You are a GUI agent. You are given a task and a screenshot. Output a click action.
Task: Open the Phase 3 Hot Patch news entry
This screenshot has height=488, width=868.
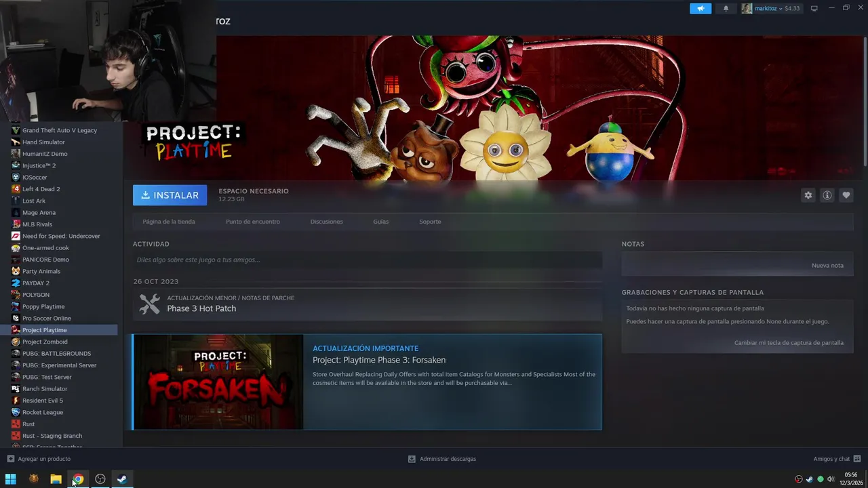pyautogui.click(x=368, y=304)
